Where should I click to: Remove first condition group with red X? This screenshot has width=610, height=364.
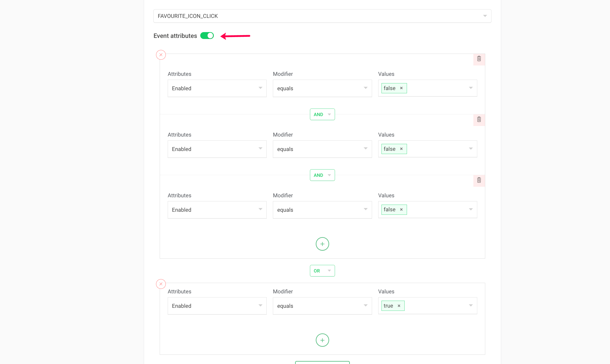161,55
